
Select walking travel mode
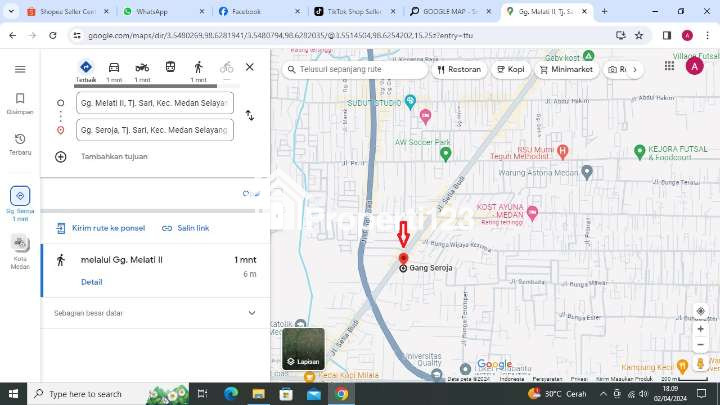(x=198, y=71)
